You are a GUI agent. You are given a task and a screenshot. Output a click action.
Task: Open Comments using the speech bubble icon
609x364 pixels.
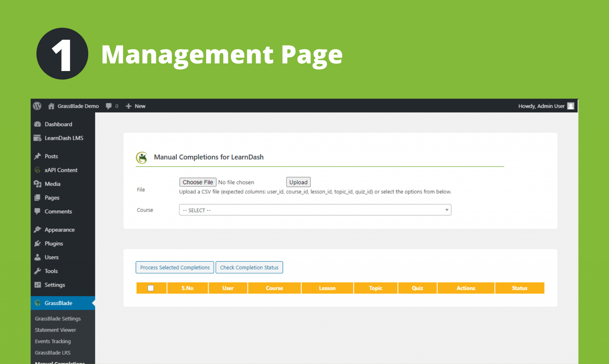point(38,211)
